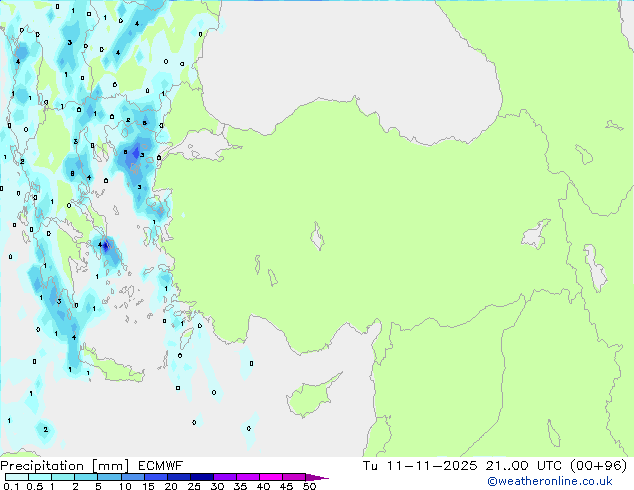Click the "25" legend value label

[194, 486]
